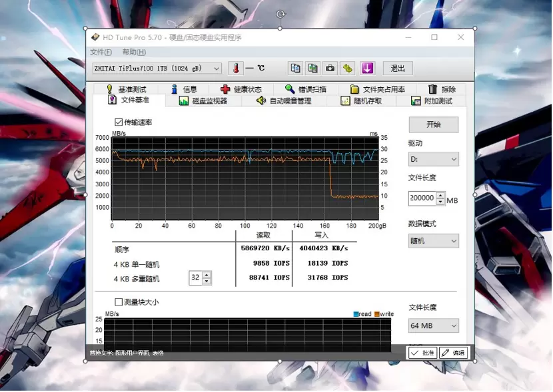Viewport: 553px width, 392px height.
Task: Click the camera save screenshot icon
Action: point(330,68)
